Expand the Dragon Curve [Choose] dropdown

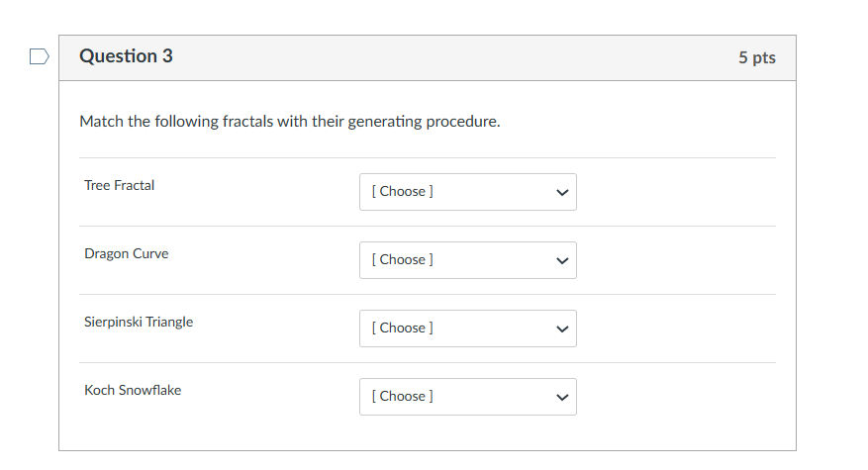click(467, 260)
